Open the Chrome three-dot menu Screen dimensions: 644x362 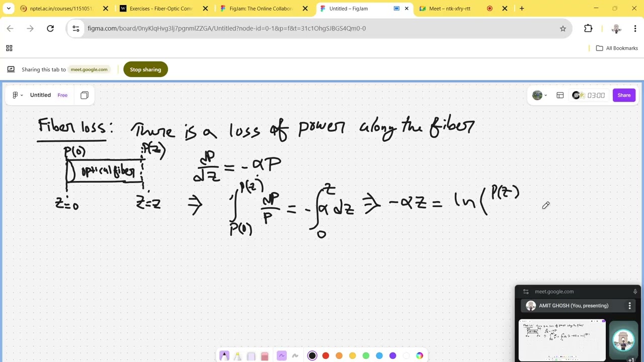(x=636, y=29)
